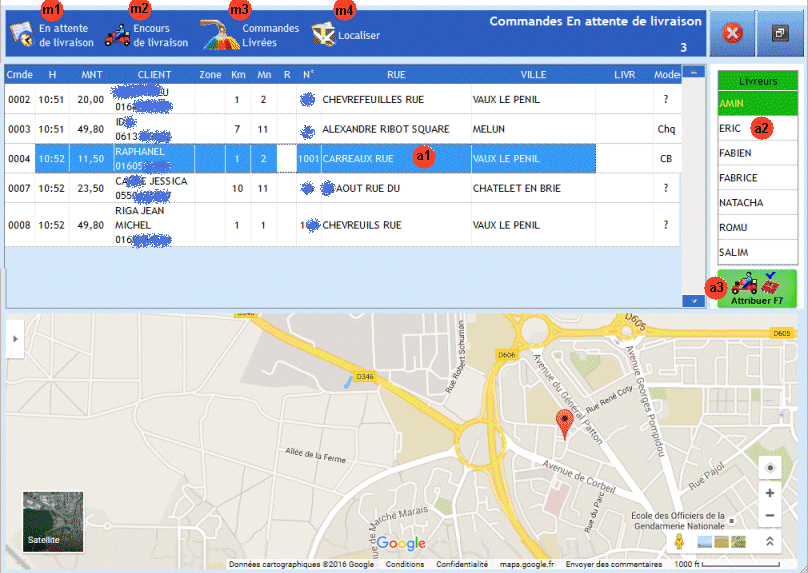The width and height of the screenshot is (808, 573).
Task: Show Commandes Livrées list
Action: [250, 35]
